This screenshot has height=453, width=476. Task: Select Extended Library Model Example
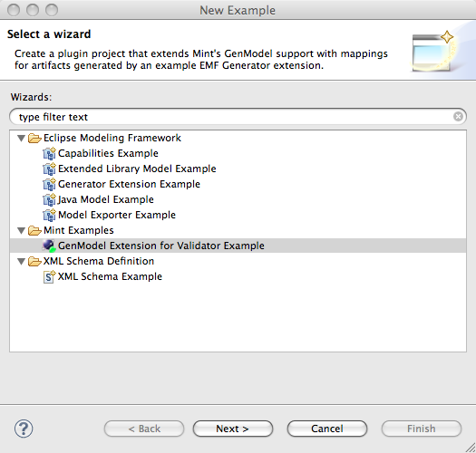tap(137, 169)
